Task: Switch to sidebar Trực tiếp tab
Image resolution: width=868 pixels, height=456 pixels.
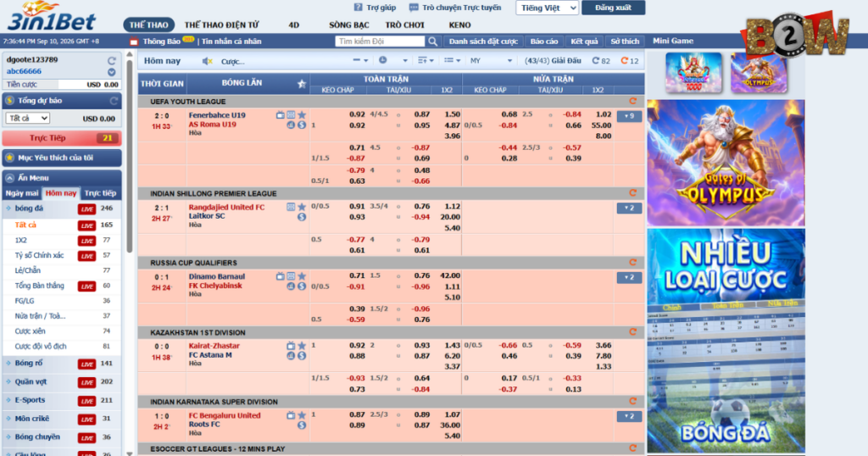Action: click(100, 193)
